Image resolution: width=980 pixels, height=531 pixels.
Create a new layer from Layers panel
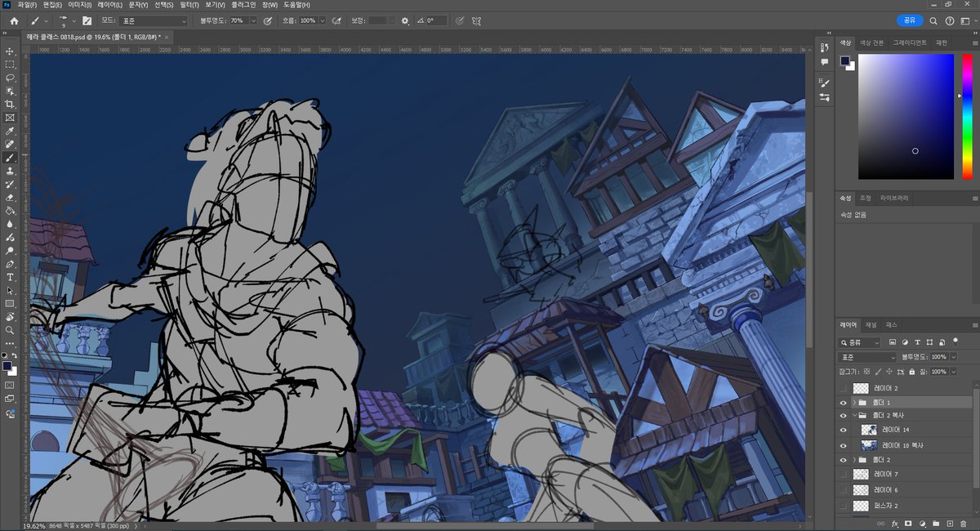950,523
